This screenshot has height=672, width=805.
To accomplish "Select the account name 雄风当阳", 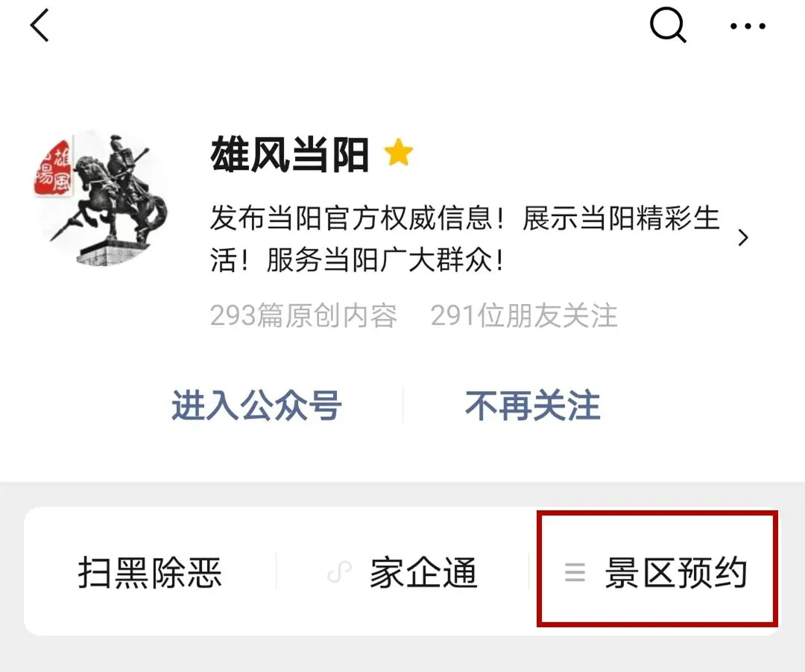I will pos(289,154).
